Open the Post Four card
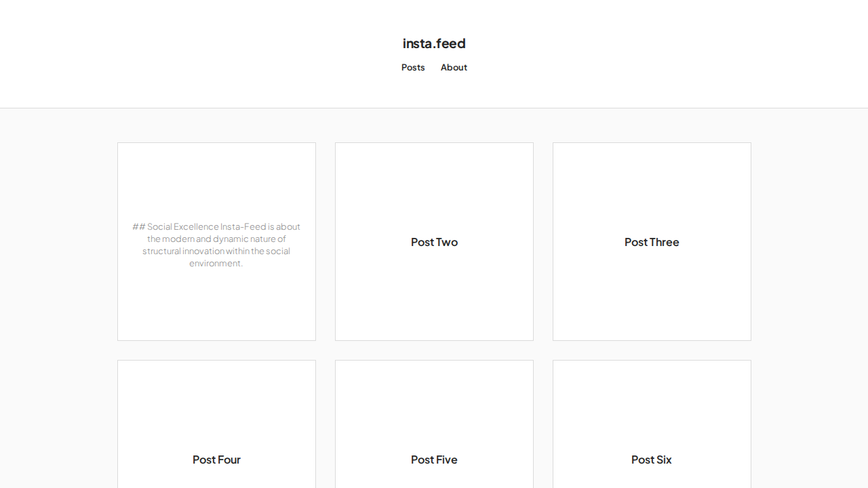This screenshot has height=488, width=868. (216, 424)
